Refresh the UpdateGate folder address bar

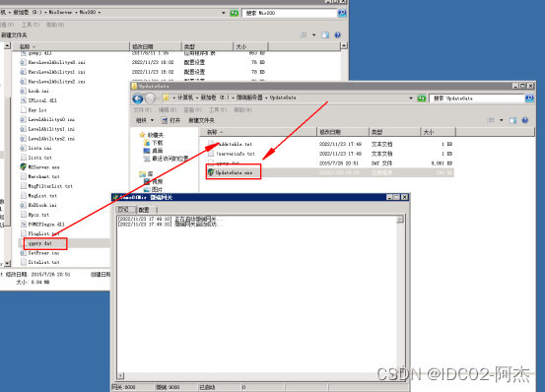[x=421, y=98]
